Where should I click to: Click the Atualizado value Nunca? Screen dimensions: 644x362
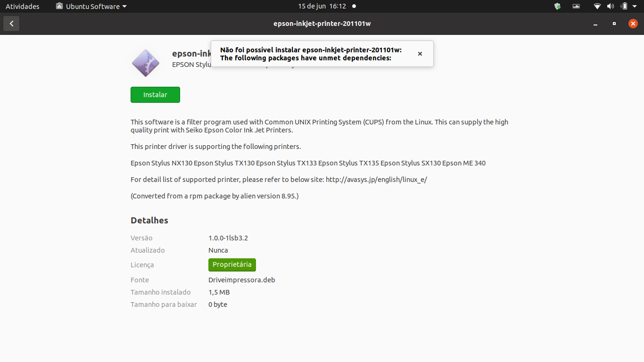point(218,250)
